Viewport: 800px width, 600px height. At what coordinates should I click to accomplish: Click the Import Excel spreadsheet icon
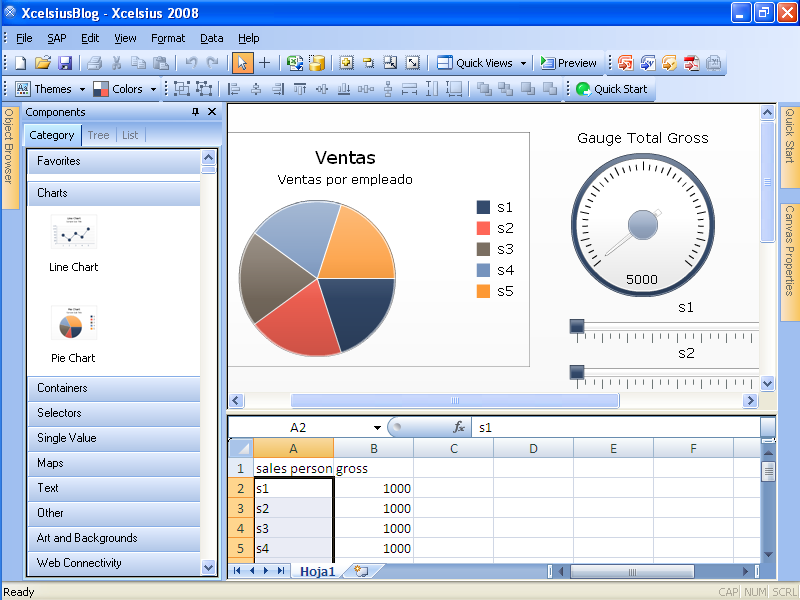pos(294,63)
